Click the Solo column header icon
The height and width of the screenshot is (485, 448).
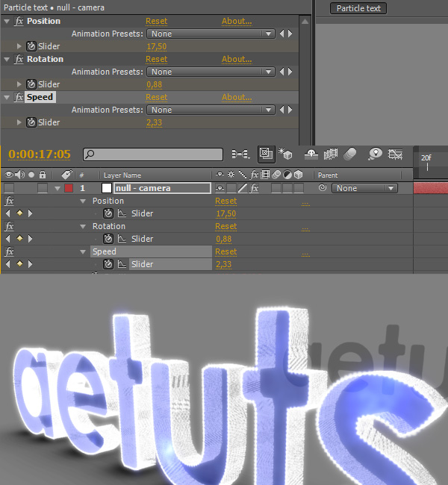click(x=31, y=175)
